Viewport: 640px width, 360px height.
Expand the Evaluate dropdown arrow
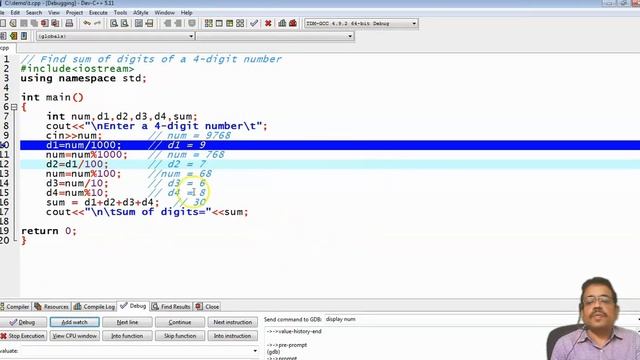(x=255, y=351)
